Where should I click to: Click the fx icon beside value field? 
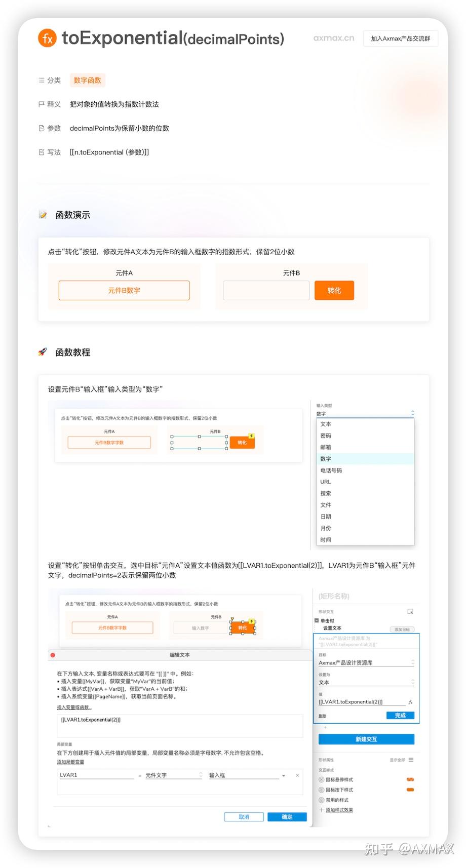click(410, 702)
